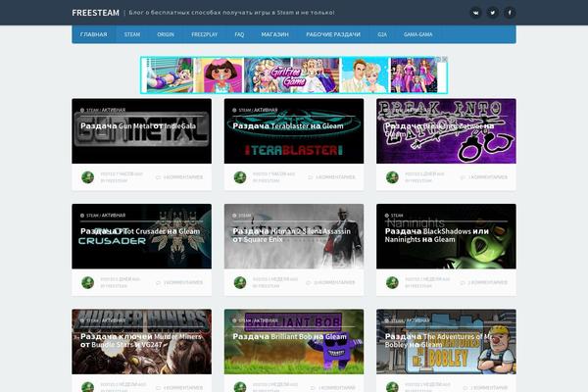Open the comments link under the BlackShadows post
This screenshot has height=392, width=588.
point(484,282)
